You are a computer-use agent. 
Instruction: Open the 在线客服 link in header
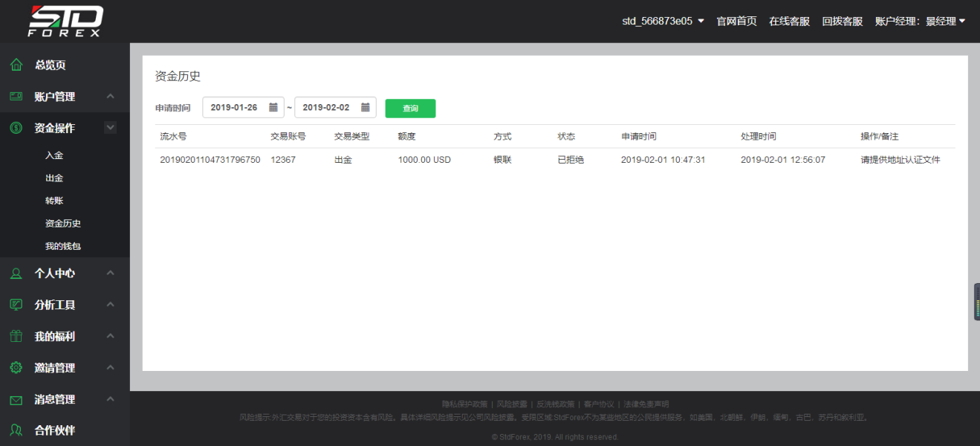click(789, 22)
